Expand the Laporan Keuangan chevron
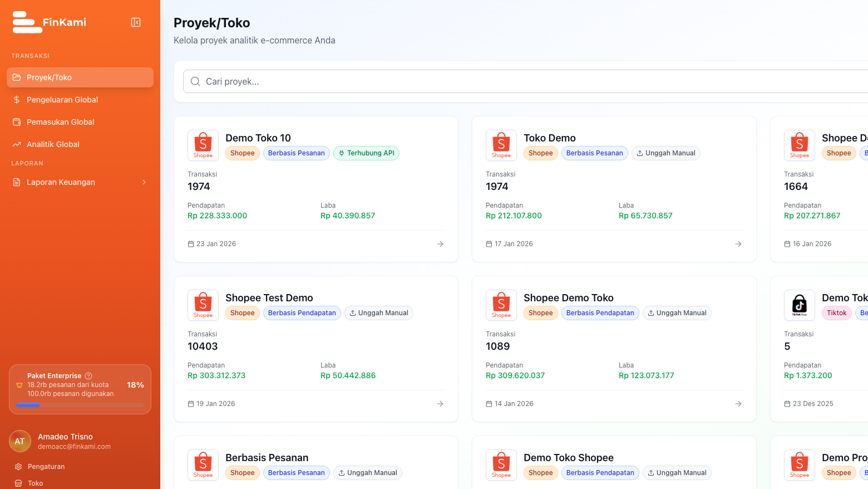Screen dimensions: 868x489 (x=144, y=182)
